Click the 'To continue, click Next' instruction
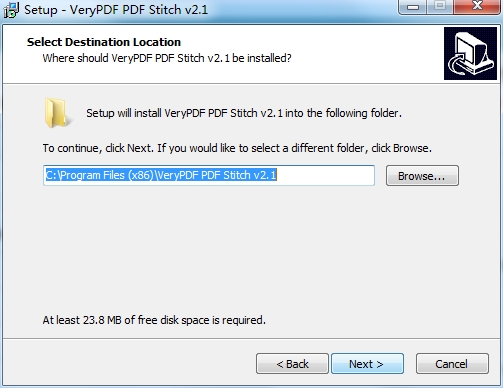Screen dimensions: 503x388 (x=237, y=148)
